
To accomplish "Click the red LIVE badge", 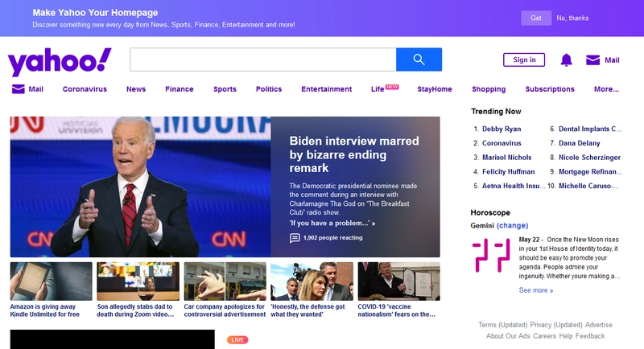I will click(237, 340).
